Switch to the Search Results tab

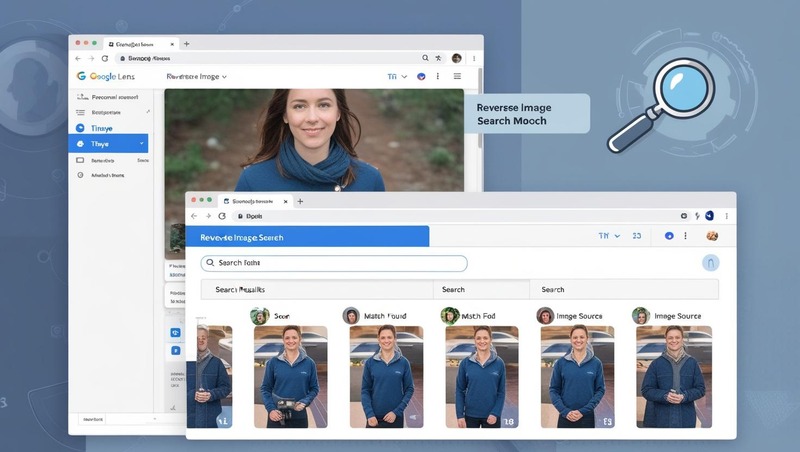(317, 289)
